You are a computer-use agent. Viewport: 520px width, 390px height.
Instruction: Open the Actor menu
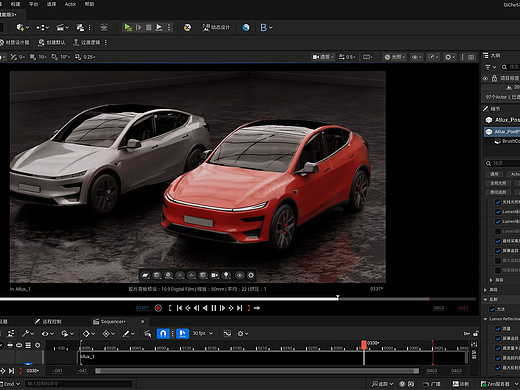pos(70,4)
